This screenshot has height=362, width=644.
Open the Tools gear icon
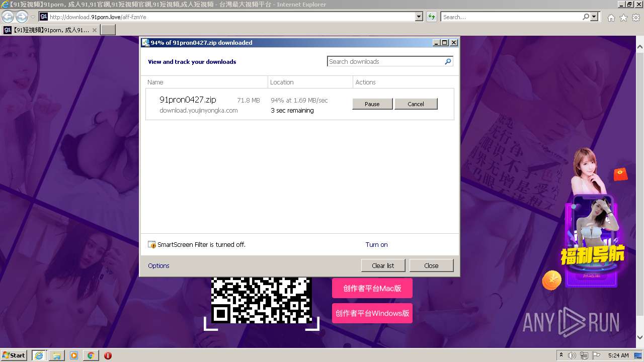[x=636, y=18]
